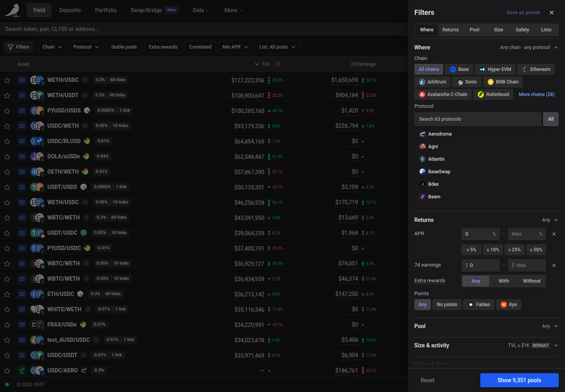Select the BaseSwap protocol
Screen dimensions: 565x392
pos(487,172)
